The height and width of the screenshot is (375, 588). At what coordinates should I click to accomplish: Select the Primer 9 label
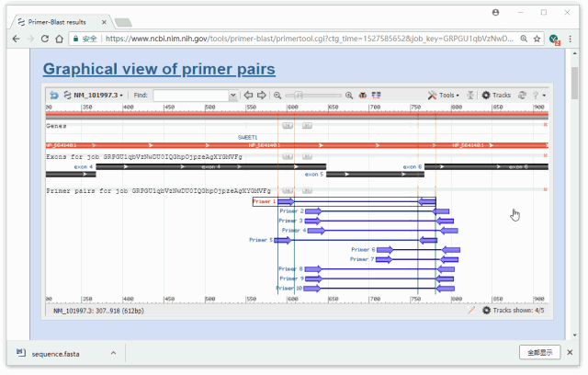coord(292,278)
